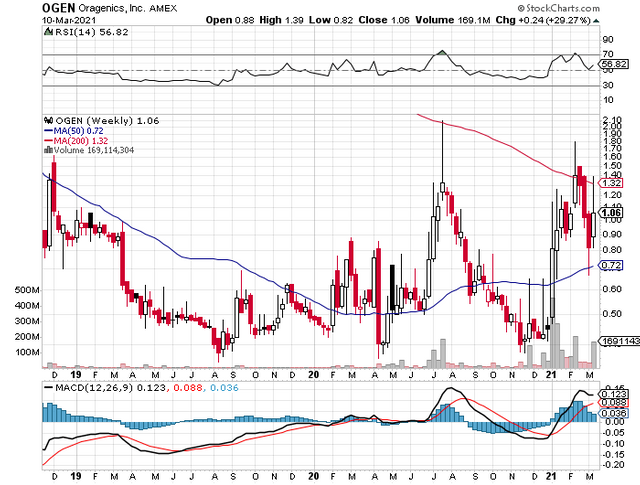
Task: Click the 1691143 volume tag on right axis
Action: click(x=619, y=341)
